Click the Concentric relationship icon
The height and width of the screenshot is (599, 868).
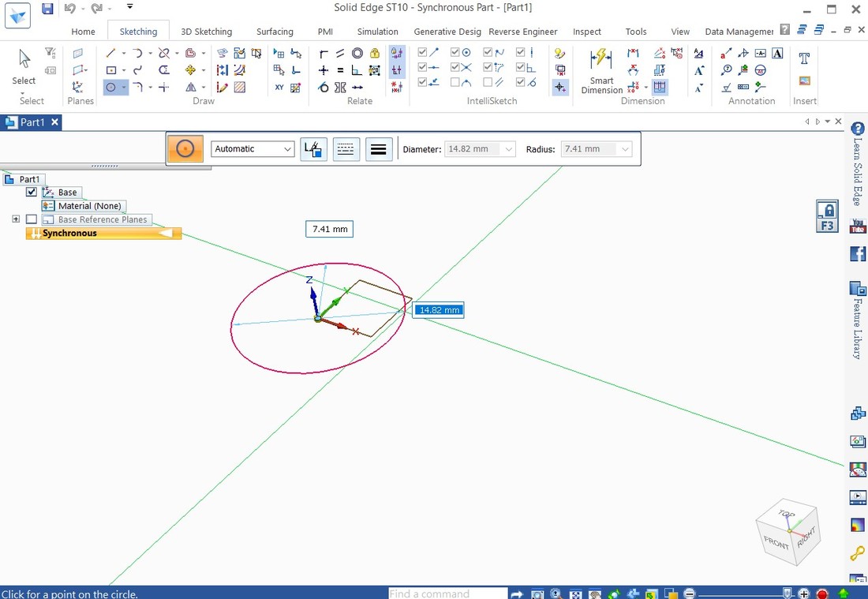click(x=357, y=53)
